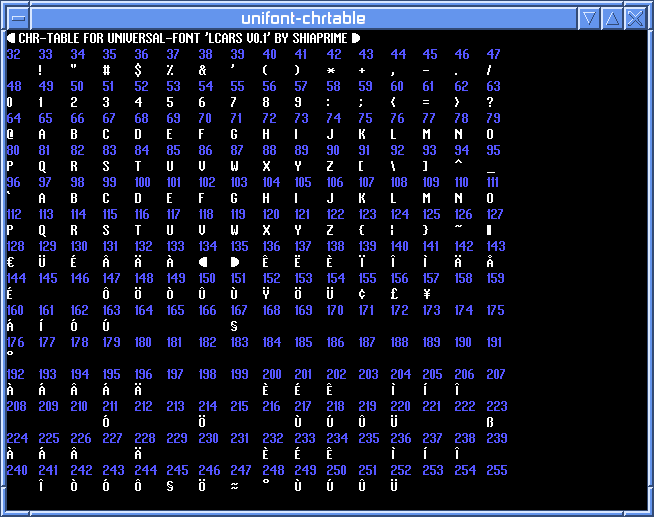Click the code number 183

pyautogui.click(x=239, y=342)
